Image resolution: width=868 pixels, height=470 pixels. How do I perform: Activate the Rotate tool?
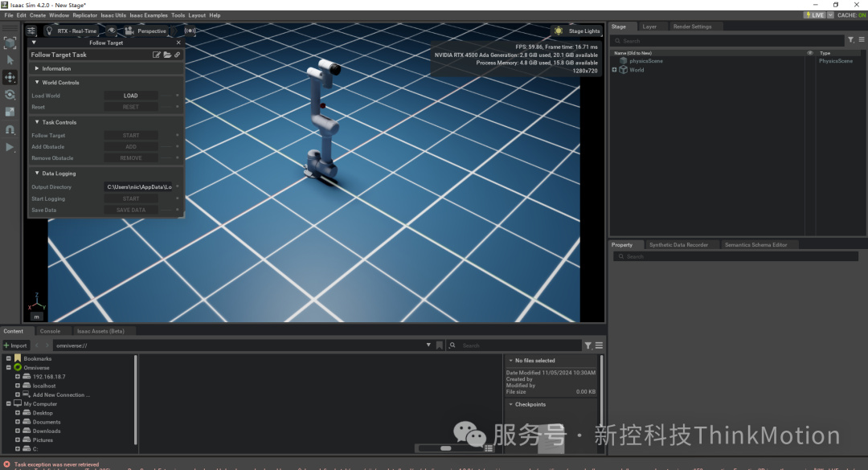point(10,95)
